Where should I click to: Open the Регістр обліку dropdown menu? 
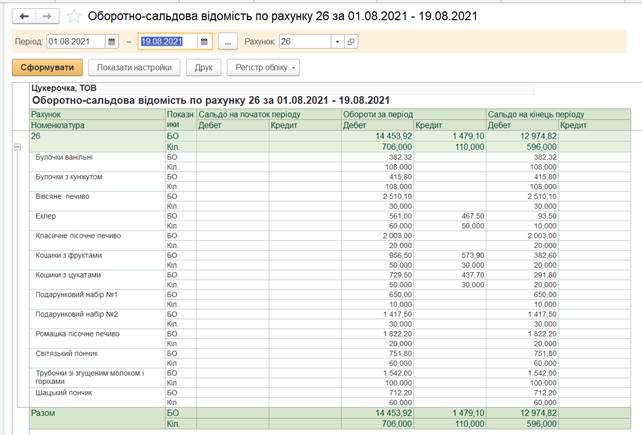coord(265,67)
